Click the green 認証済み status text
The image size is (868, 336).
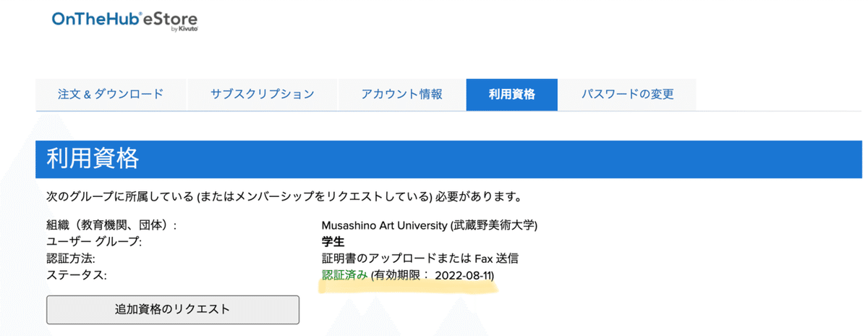(x=344, y=275)
